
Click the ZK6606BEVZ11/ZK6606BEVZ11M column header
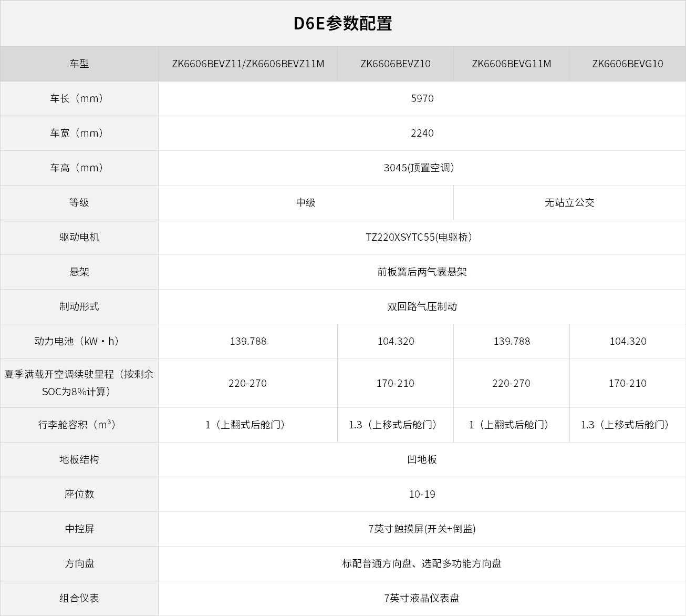click(x=248, y=64)
